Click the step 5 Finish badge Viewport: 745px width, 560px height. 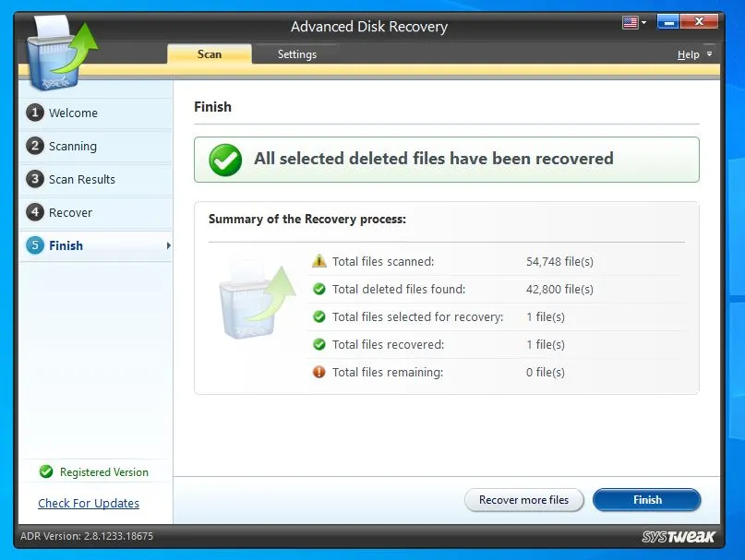point(35,245)
